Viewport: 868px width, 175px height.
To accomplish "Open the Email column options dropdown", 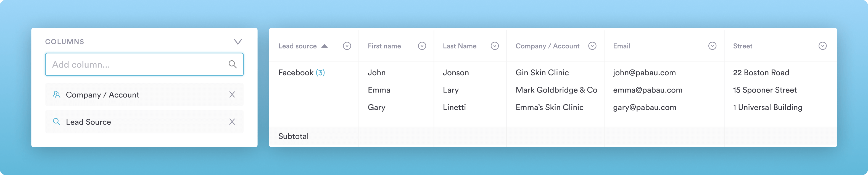I will click(x=712, y=46).
